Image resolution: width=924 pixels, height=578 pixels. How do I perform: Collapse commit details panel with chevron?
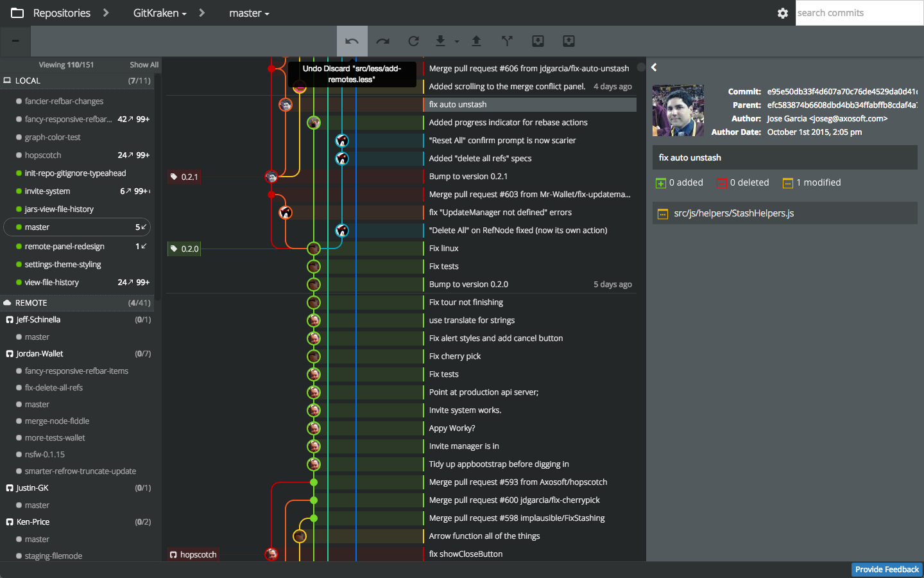[654, 67]
